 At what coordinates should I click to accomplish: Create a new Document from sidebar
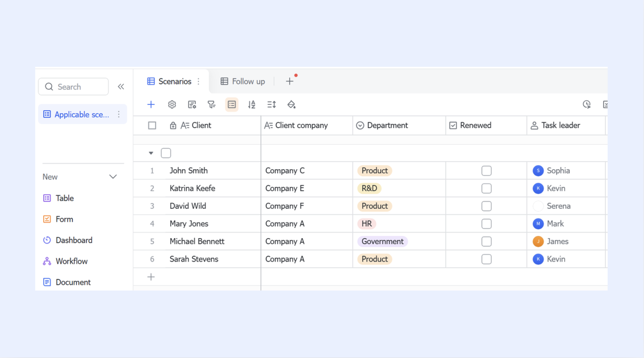coord(67,282)
